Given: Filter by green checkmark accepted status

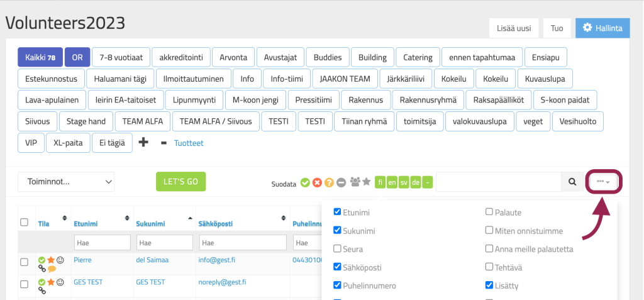Looking at the screenshot, I should click(305, 182).
